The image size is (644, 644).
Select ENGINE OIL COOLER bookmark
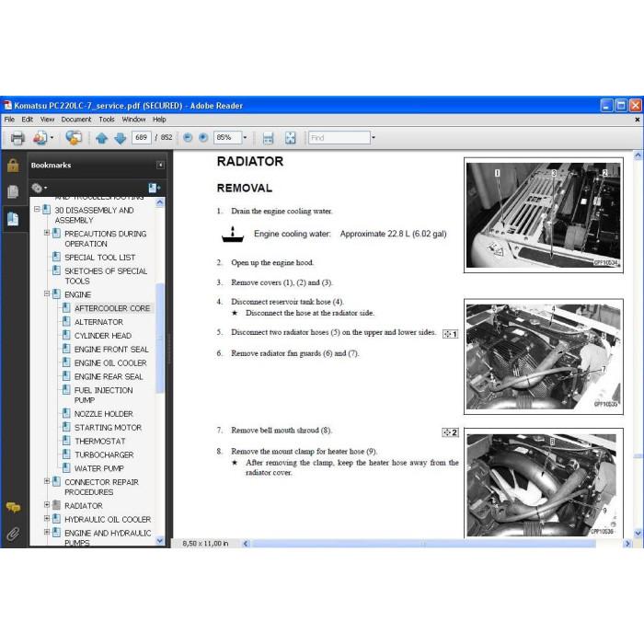[110, 363]
